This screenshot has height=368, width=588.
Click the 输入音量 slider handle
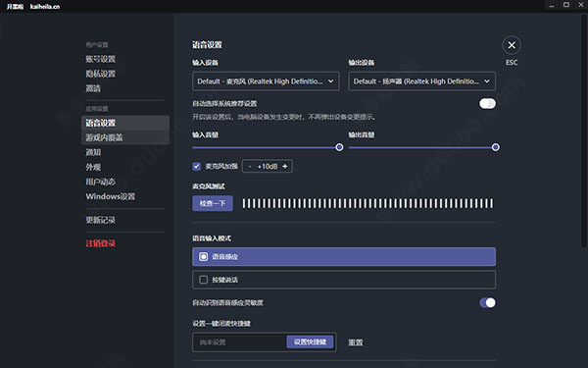tap(339, 147)
